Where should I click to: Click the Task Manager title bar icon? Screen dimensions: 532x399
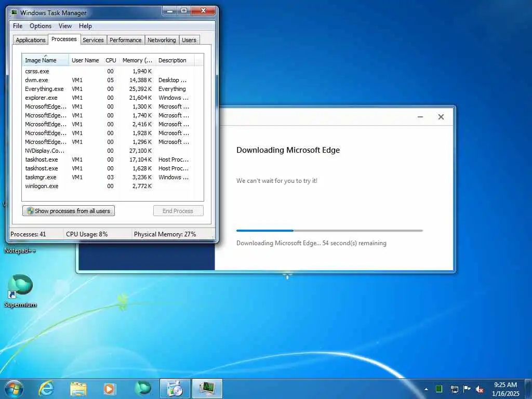(14, 13)
